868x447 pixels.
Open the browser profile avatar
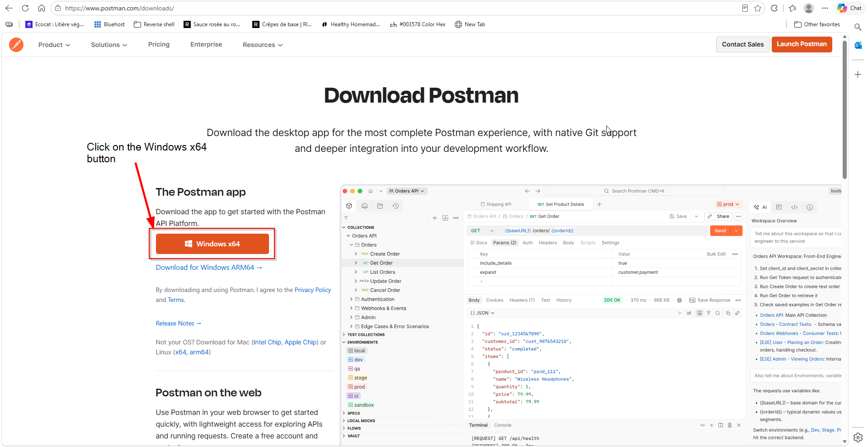point(809,8)
